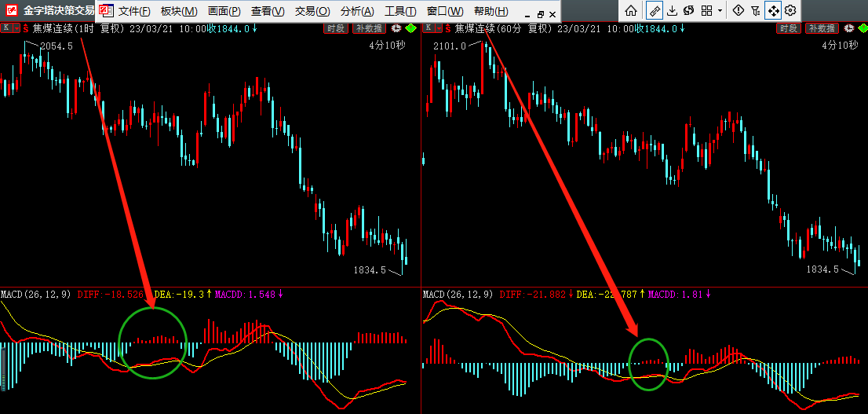Click the red app logo in title bar
The width and height of the screenshot is (868, 414).
pos(11,10)
